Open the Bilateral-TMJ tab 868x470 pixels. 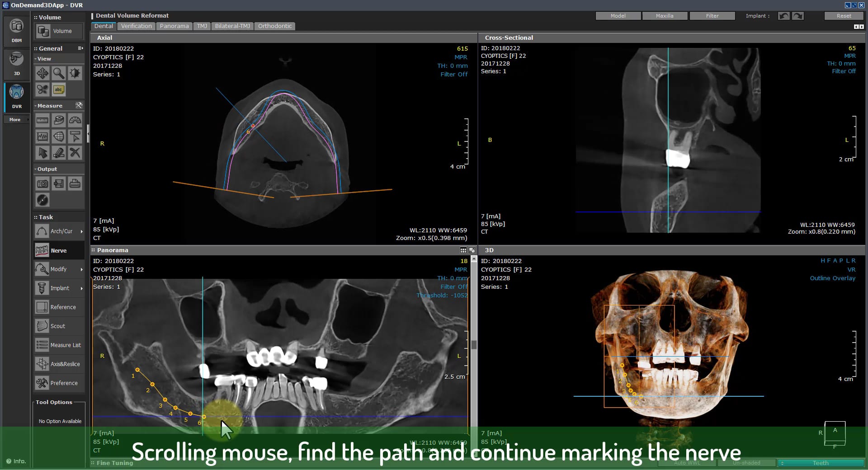[232, 26]
